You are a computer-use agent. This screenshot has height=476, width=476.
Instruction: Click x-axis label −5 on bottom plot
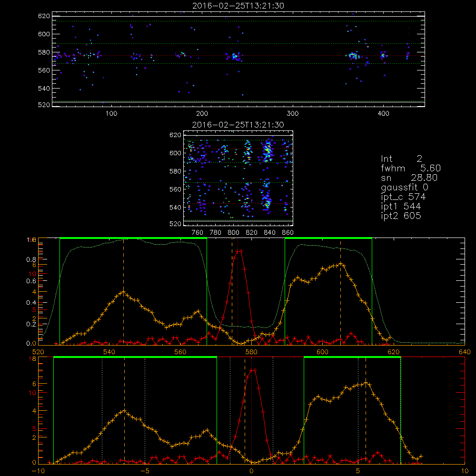(145, 471)
